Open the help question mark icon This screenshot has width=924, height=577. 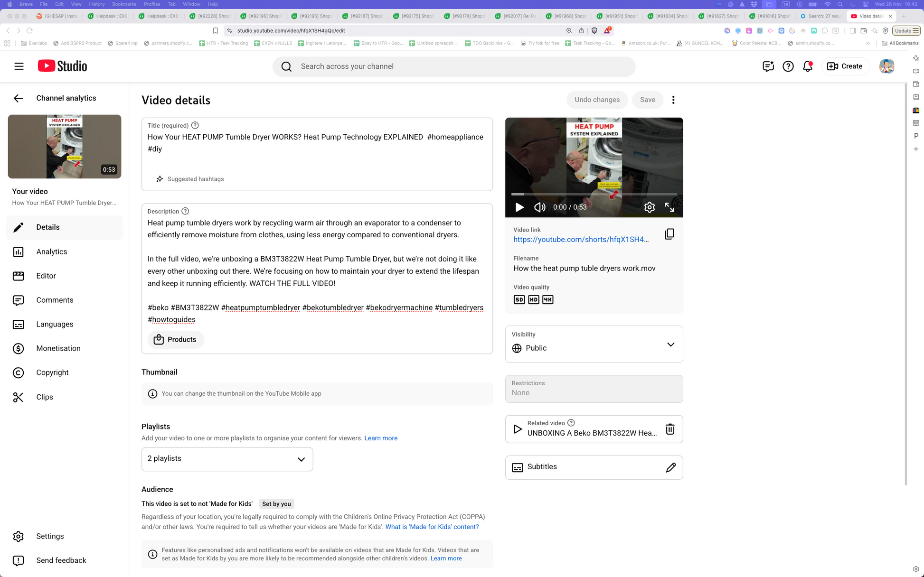click(x=788, y=66)
